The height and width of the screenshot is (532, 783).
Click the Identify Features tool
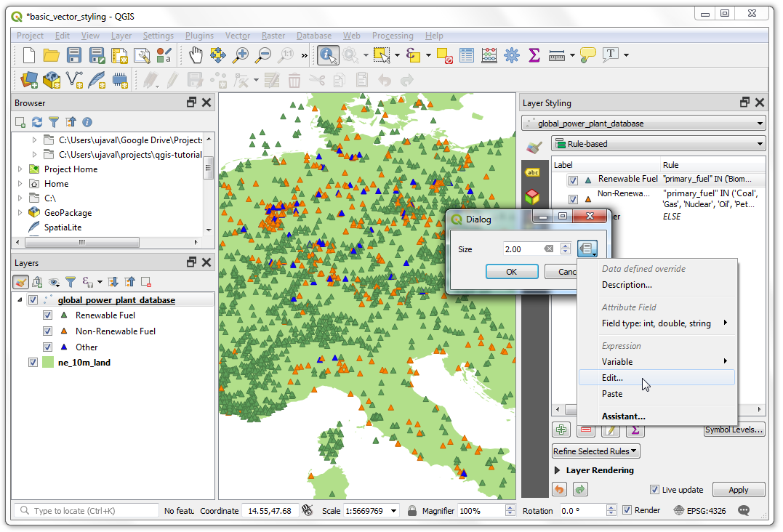click(x=327, y=55)
